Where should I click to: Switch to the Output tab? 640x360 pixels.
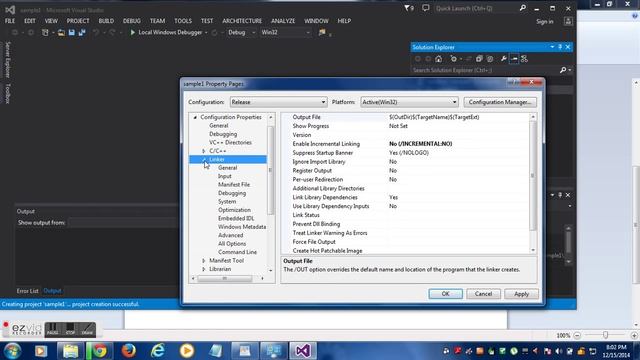[52, 291]
